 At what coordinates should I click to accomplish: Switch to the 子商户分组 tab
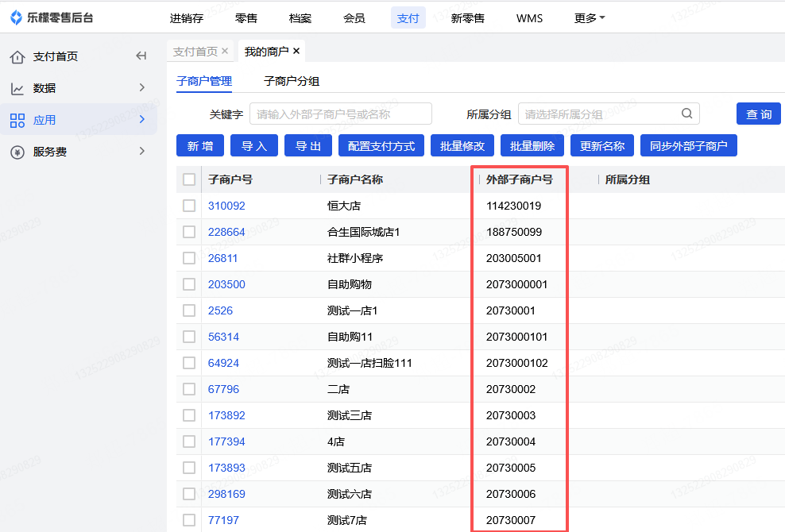pos(292,80)
